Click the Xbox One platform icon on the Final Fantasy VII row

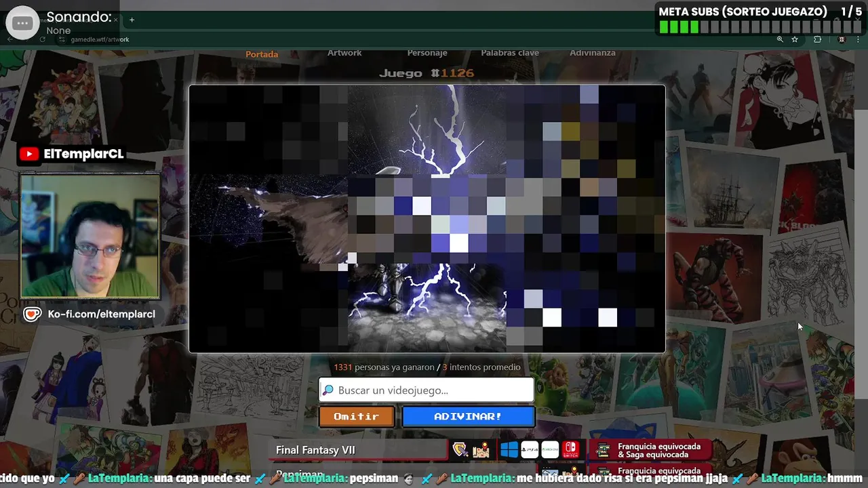click(x=550, y=450)
